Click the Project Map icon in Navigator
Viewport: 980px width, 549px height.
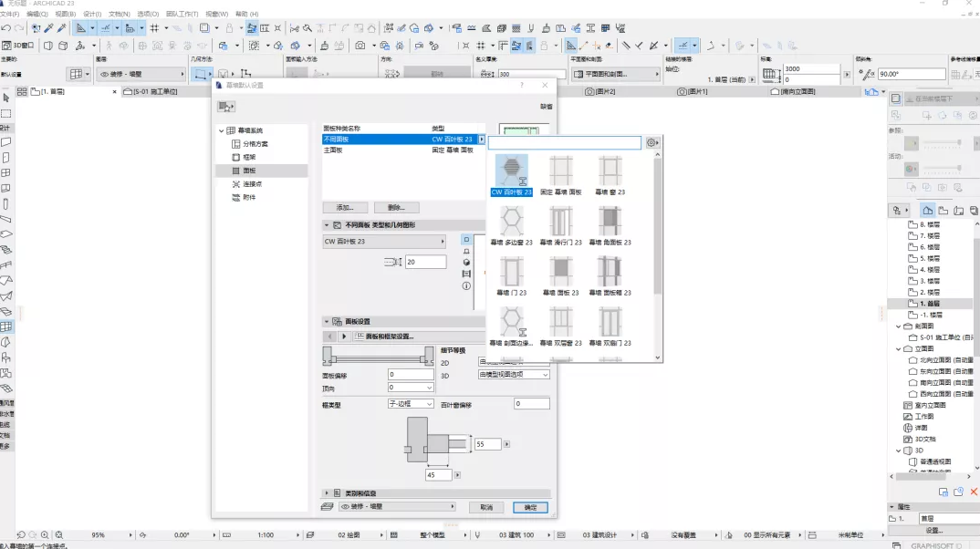(927, 211)
